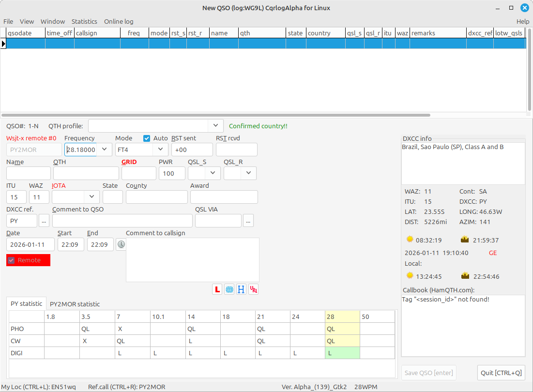Click the red URL icon button
This screenshot has height=392, width=533.
click(254, 289)
